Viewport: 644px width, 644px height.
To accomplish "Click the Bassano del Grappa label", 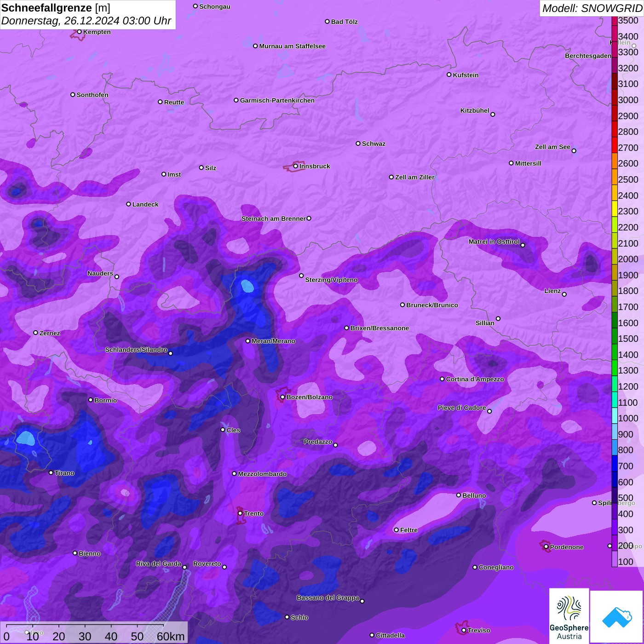I will click(x=328, y=598).
